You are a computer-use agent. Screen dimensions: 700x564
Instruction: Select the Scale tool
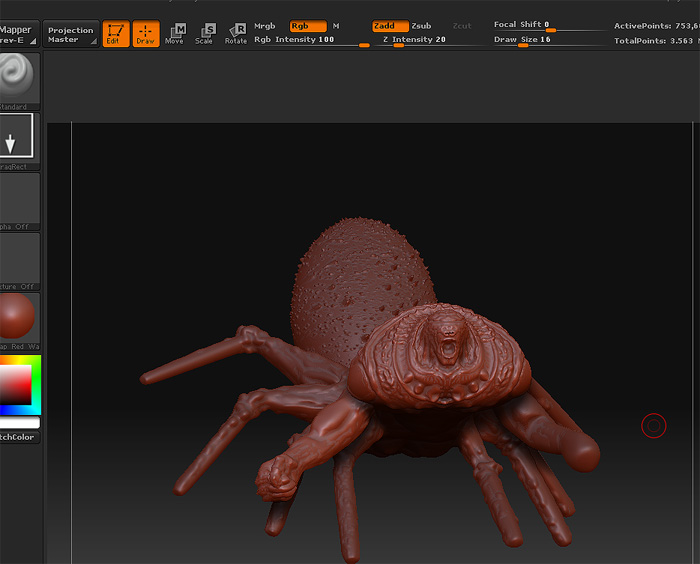coord(204,35)
